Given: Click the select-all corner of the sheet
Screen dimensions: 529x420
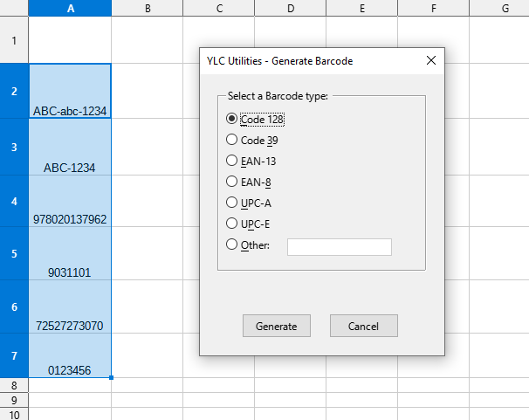Looking at the screenshot, I should click(14, 8).
